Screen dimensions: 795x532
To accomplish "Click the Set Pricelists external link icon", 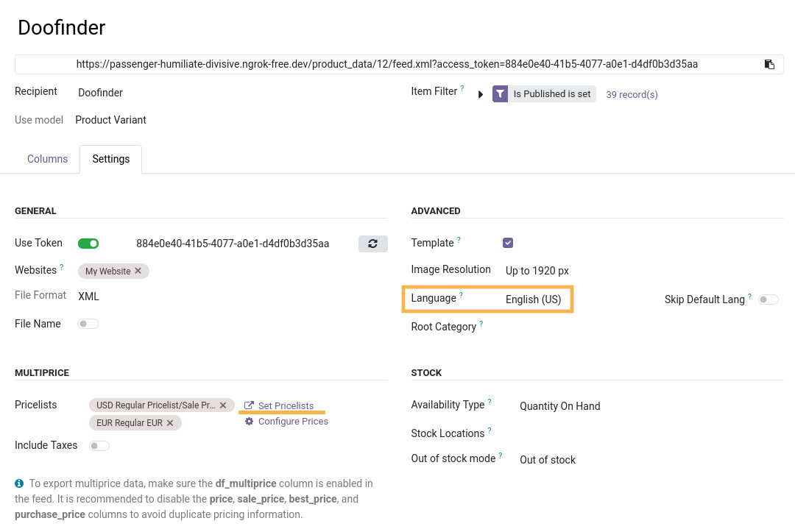I will (249, 405).
